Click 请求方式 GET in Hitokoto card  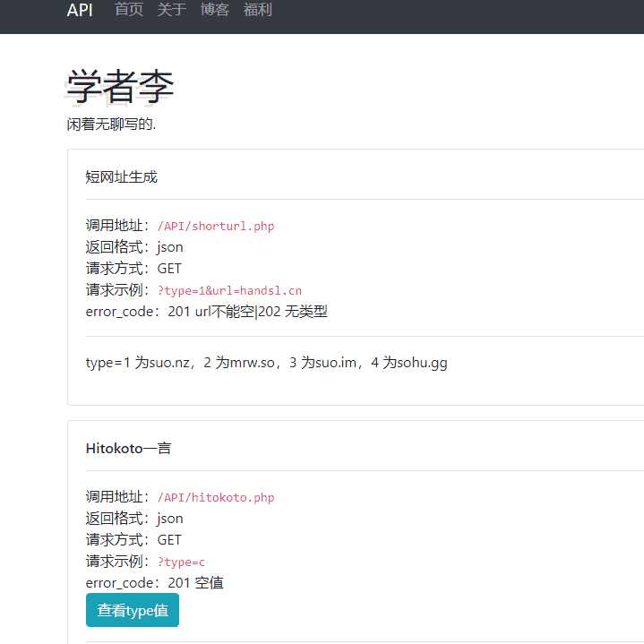(x=133, y=540)
